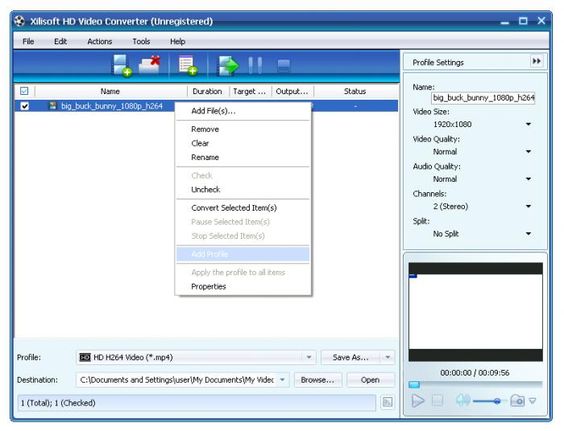Click the Remove file toolbar icon

coord(150,65)
